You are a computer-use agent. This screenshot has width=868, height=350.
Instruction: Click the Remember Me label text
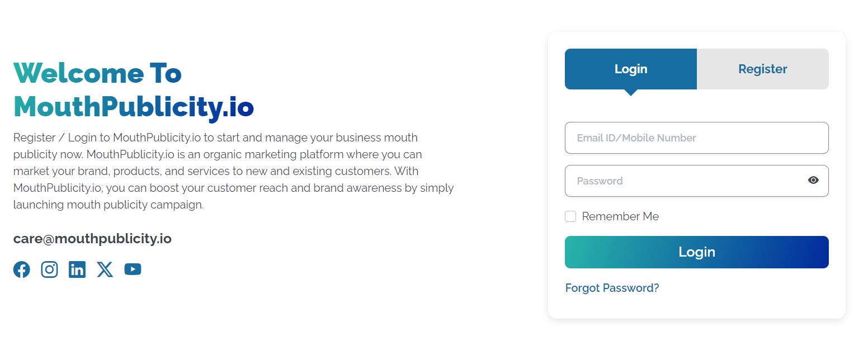click(x=620, y=216)
